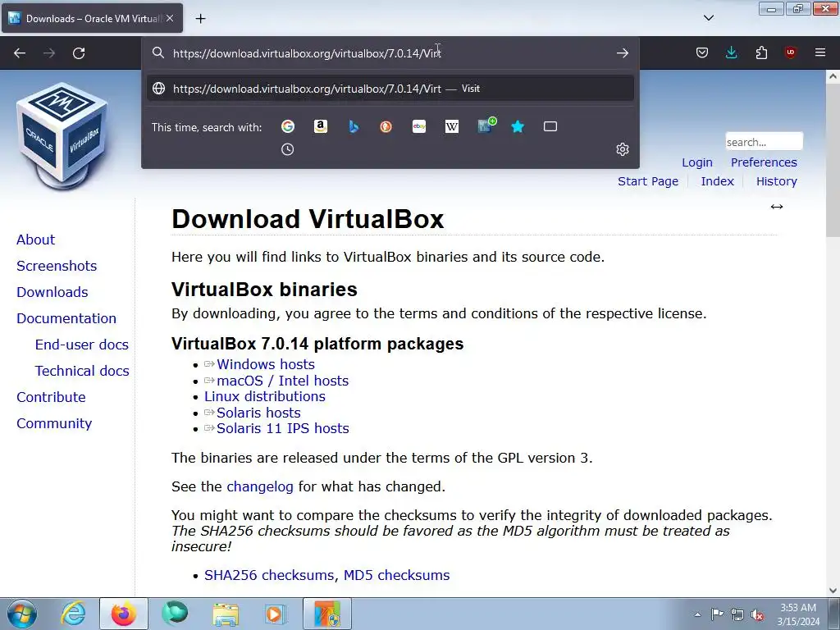
Task: Download the Windows hosts package
Action: tap(266, 364)
